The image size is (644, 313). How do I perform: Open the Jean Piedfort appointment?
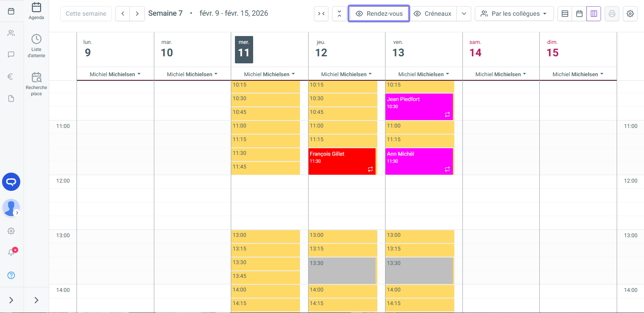(x=419, y=106)
